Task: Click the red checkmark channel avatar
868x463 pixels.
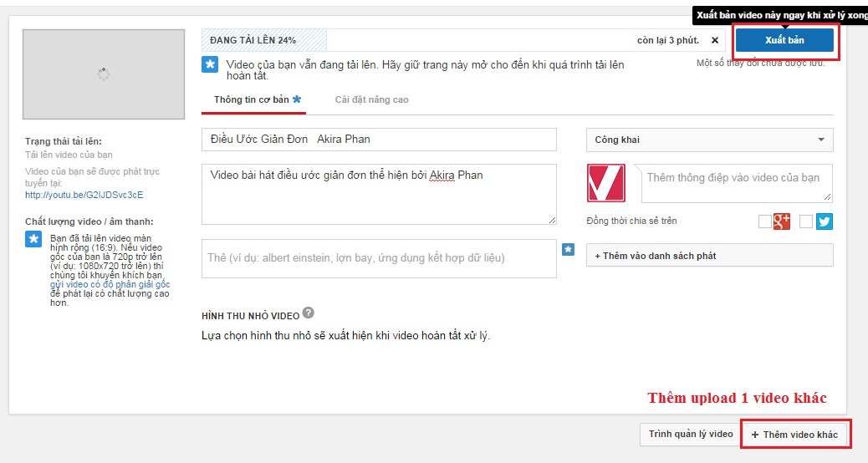Action: [x=606, y=183]
